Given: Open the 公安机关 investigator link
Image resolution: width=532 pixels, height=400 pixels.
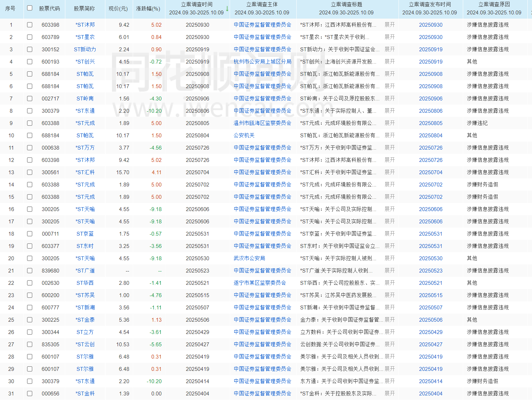Looking at the screenshot, I should click(x=244, y=136).
